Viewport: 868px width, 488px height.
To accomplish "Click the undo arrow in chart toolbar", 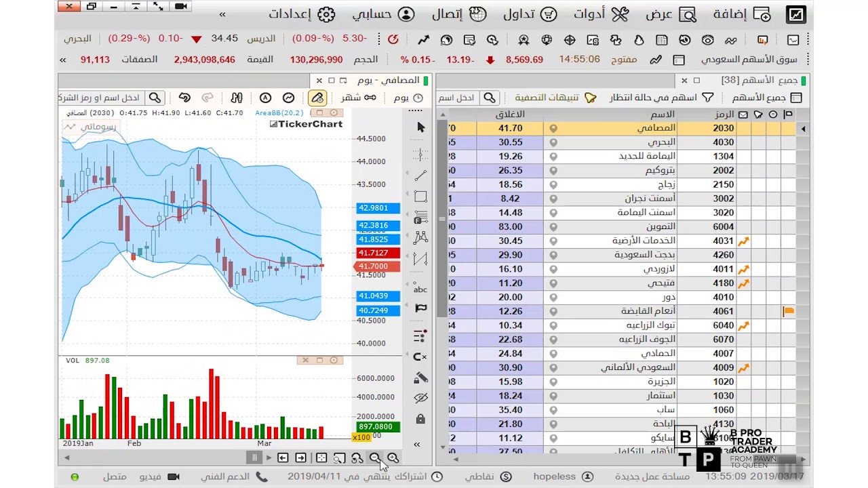I will [184, 98].
